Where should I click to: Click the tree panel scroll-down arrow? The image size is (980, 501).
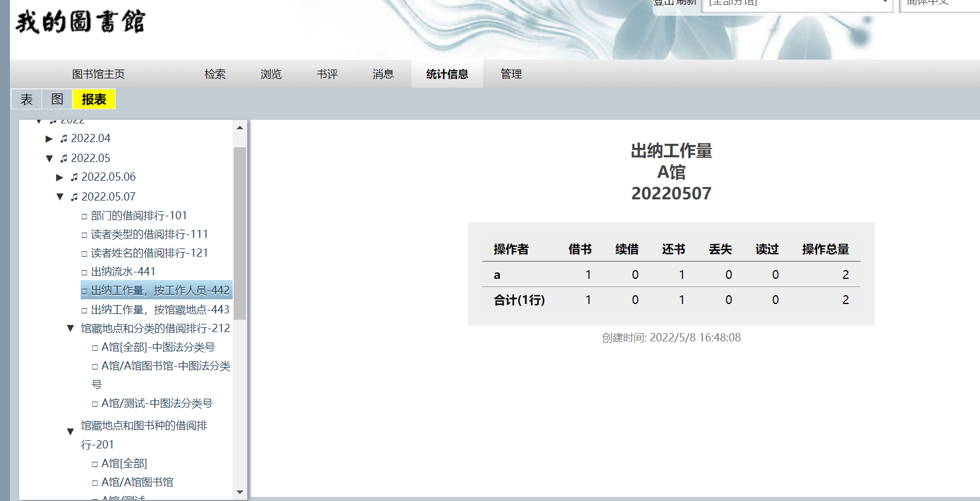tap(240, 492)
